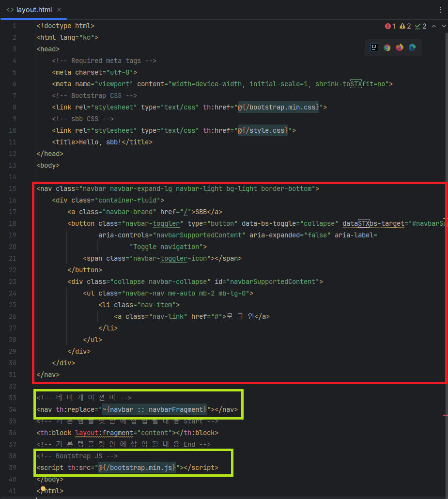Click the @{/style.css} expression
The image size is (448, 499).
tap(263, 130)
